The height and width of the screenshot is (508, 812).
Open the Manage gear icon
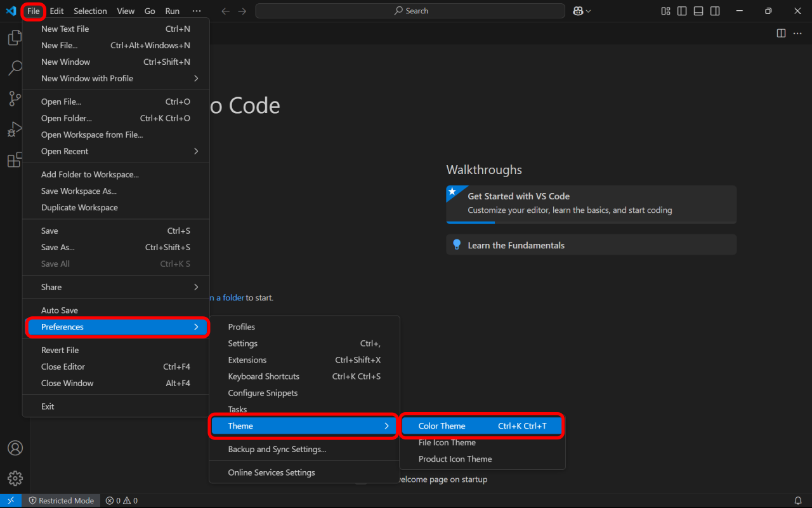(x=15, y=478)
